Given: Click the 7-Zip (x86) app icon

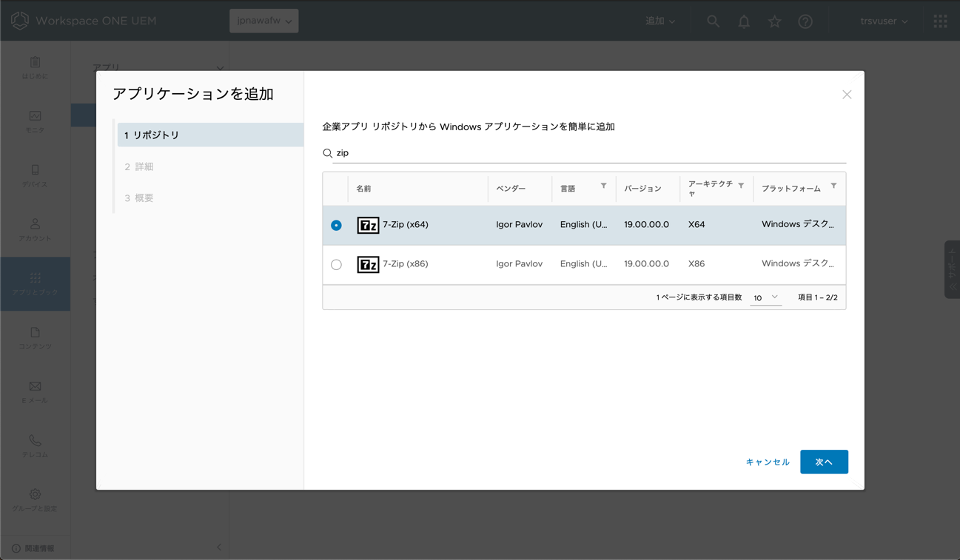Looking at the screenshot, I should click(x=368, y=264).
